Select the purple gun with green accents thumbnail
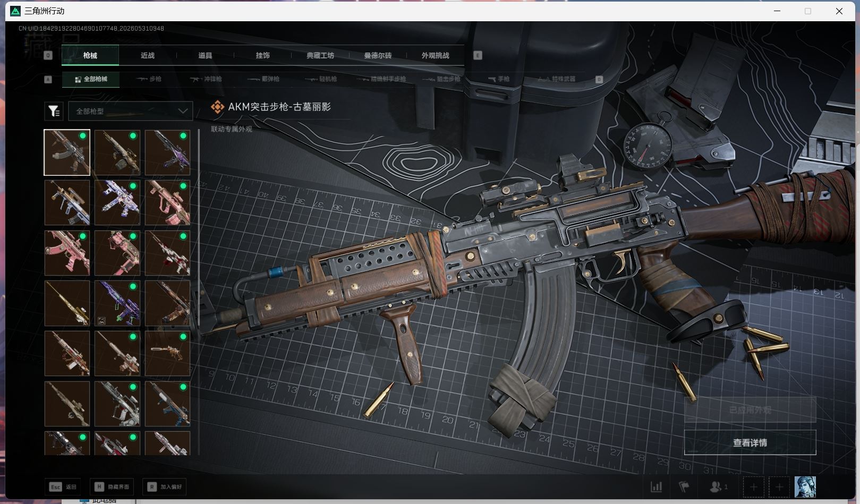The image size is (860, 504). pos(117,303)
